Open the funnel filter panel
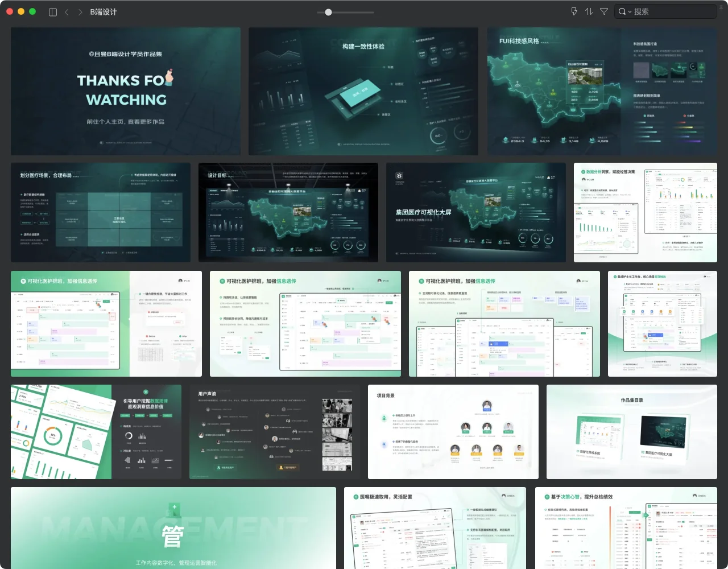Screen dimensions: 728x569 click(x=604, y=11)
